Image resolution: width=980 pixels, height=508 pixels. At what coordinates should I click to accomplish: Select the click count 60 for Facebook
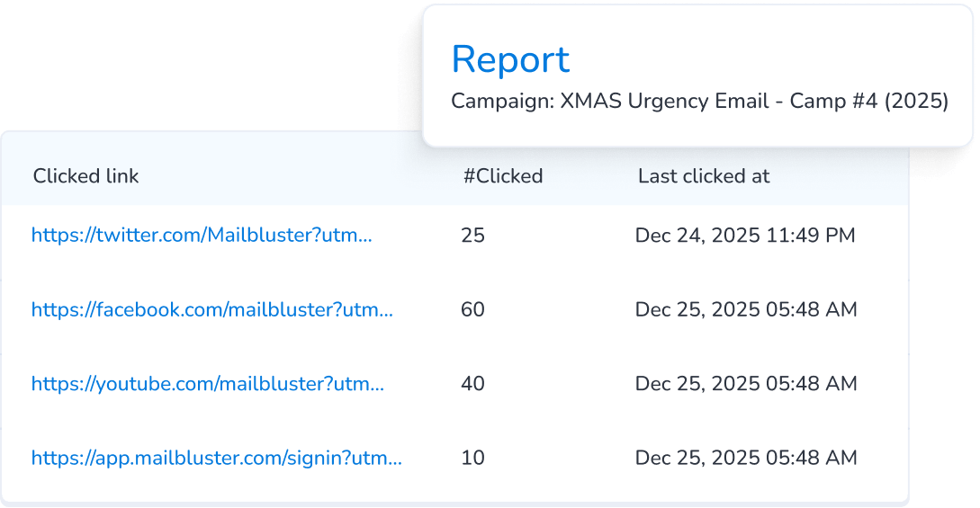click(472, 309)
